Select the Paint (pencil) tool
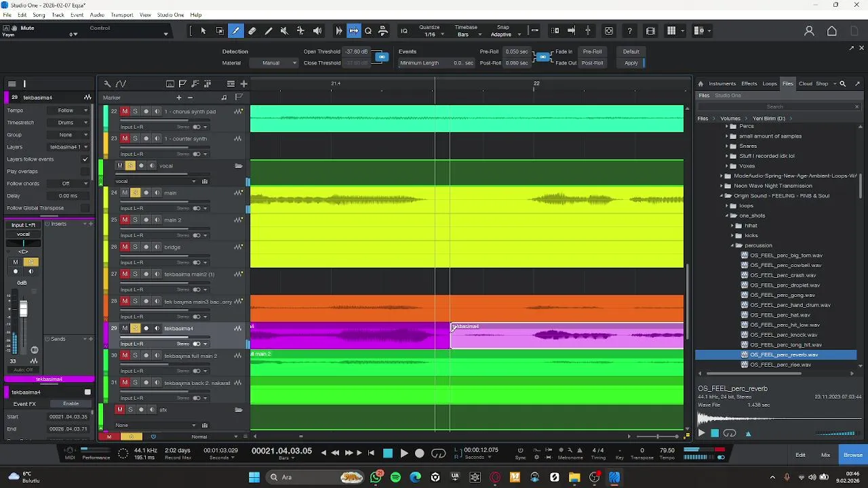The height and width of the screenshot is (488, 868). (269, 30)
